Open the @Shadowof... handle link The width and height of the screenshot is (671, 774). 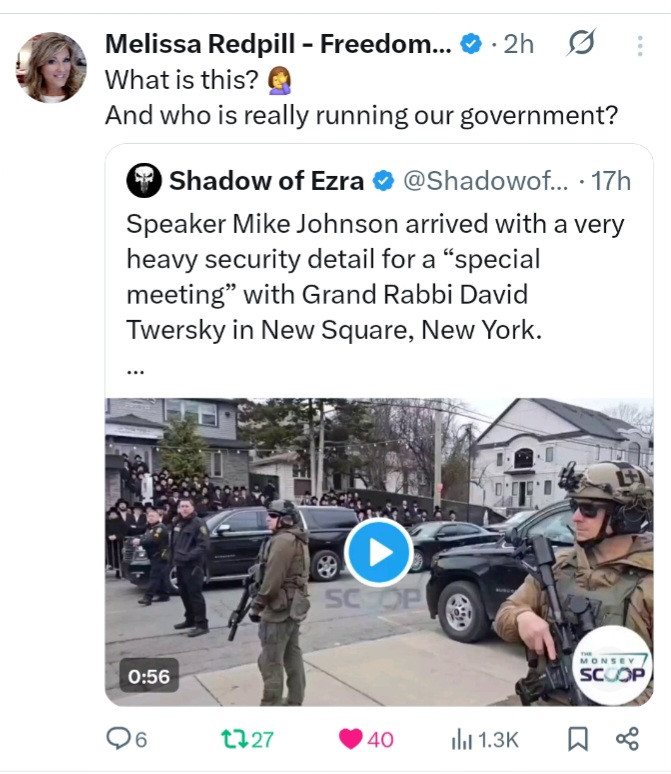point(486,181)
